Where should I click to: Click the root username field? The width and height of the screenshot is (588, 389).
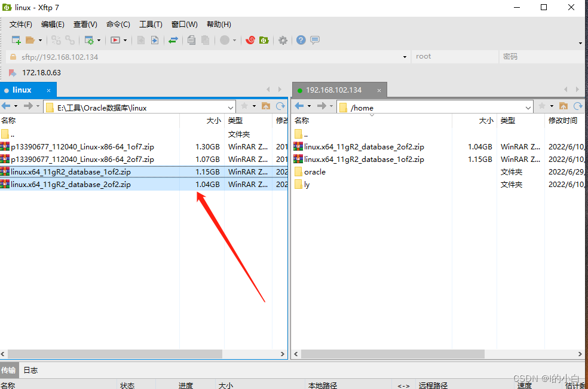[455, 57]
